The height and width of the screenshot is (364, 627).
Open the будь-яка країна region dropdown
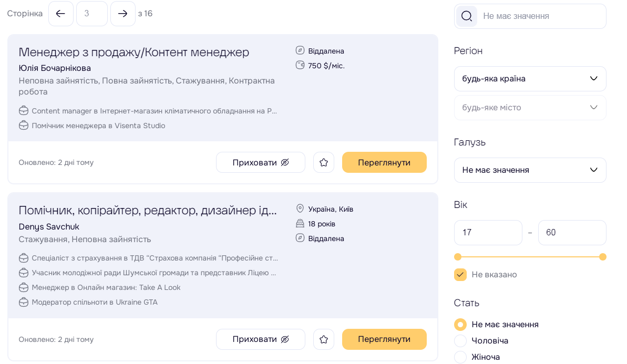pos(530,79)
